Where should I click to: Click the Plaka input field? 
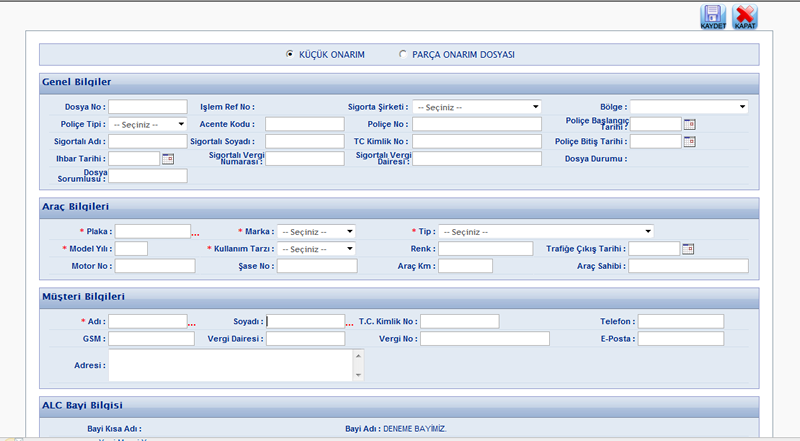coord(152,231)
